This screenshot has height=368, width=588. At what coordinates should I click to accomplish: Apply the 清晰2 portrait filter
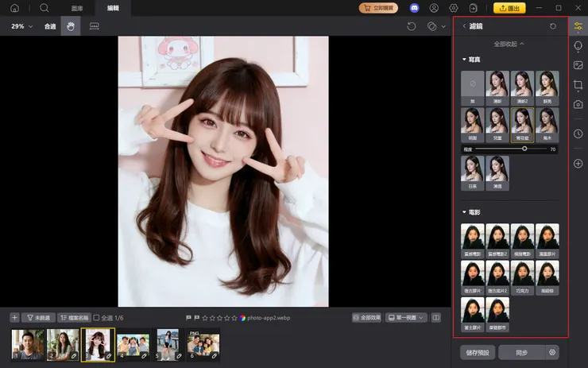tap(522, 87)
